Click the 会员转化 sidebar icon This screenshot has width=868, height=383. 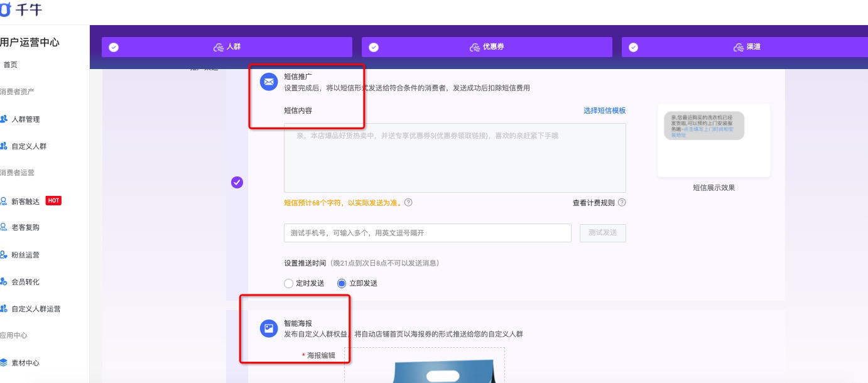click(x=4, y=282)
